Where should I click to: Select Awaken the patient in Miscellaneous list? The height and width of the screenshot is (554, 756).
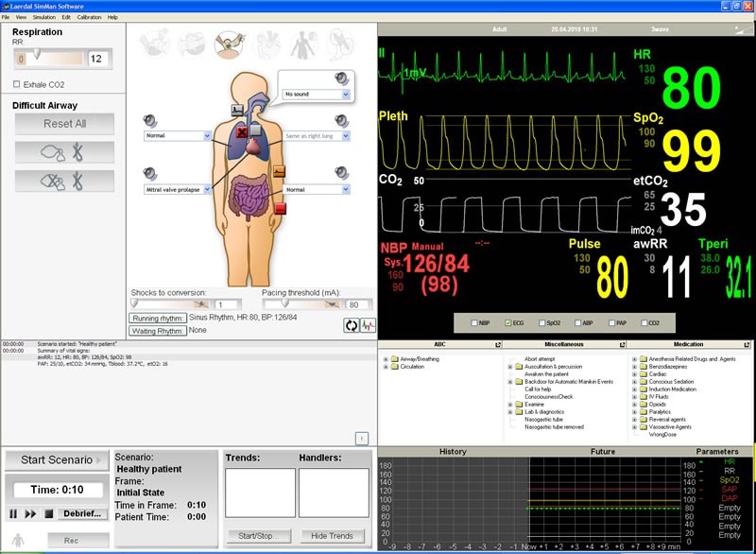546,374
